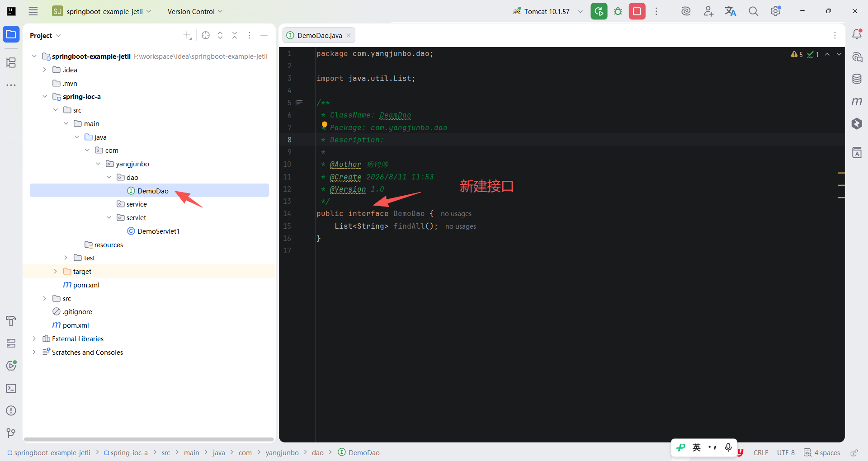Image resolution: width=868 pixels, height=461 pixels.
Task: Select opened file crosshair icon
Action: (206, 35)
